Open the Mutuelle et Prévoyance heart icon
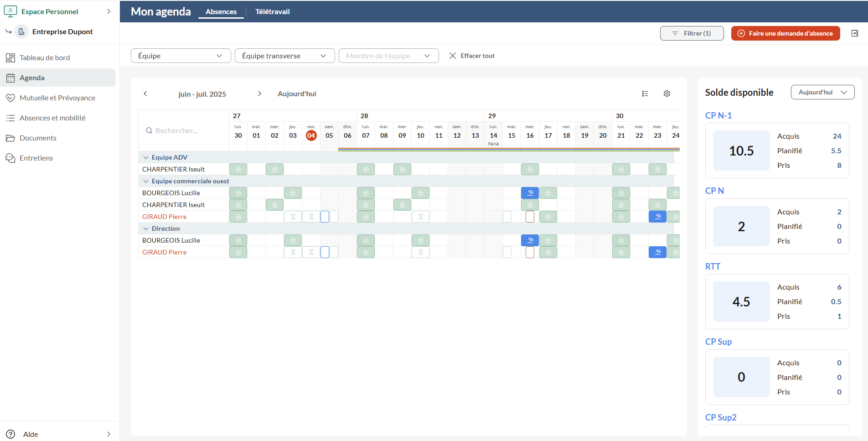This screenshot has width=868, height=441. (10, 98)
